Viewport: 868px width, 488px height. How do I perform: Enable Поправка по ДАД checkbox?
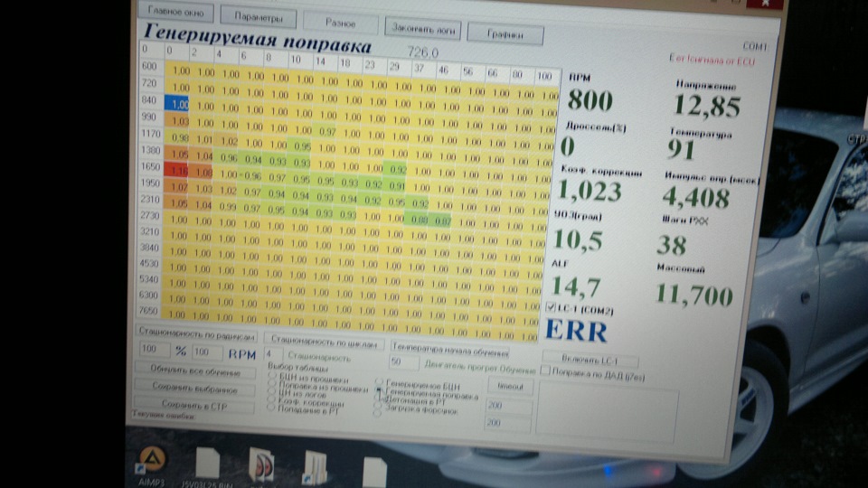tap(545, 371)
